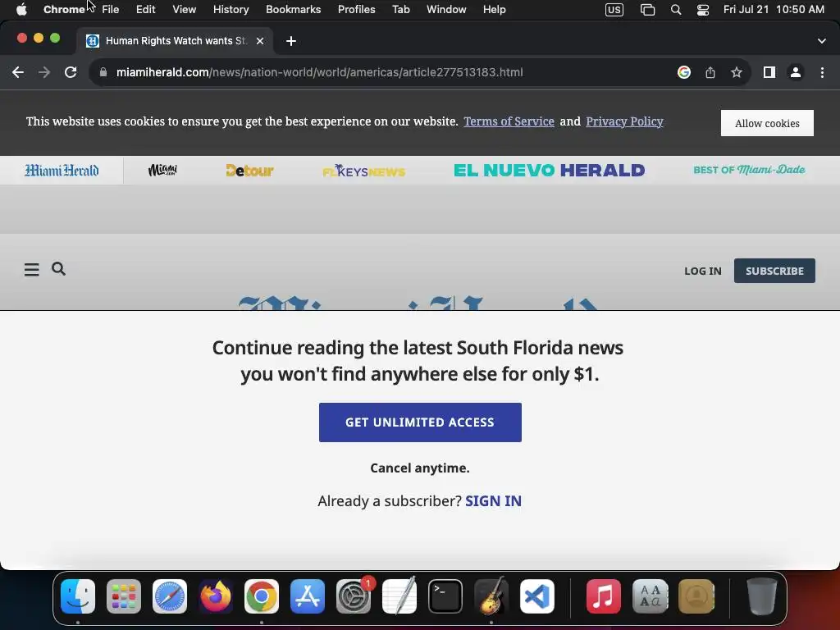Open the Bookmarks menu
840x630 pixels.
(x=294, y=10)
